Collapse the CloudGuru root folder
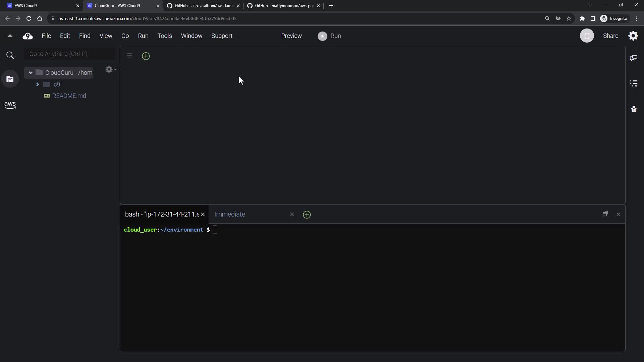The height and width of the screenshot is (362, 644). [31, 73]
